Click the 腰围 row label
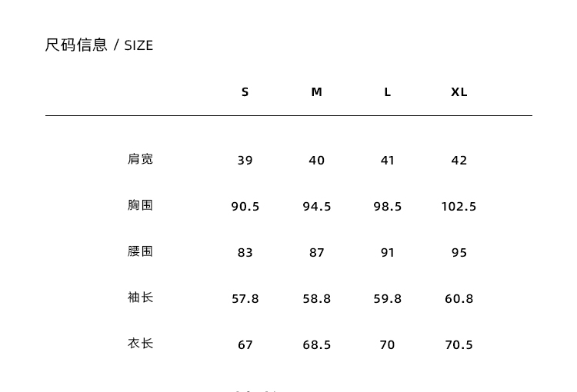This screenshot has height=392, width=577. (141, 251)
